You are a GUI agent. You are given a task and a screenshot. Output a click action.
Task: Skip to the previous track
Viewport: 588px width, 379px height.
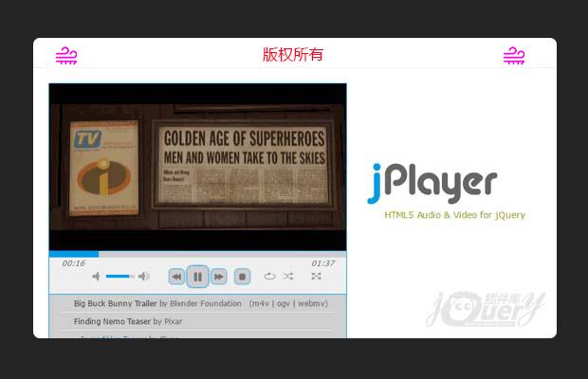(176, 277)
